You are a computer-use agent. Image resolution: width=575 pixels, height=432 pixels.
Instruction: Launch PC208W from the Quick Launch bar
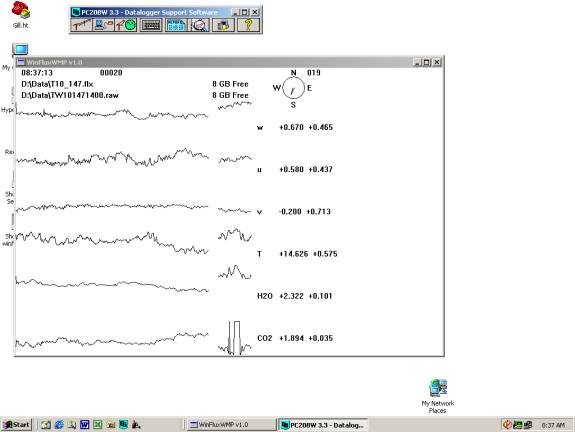(x=124, y=425)
